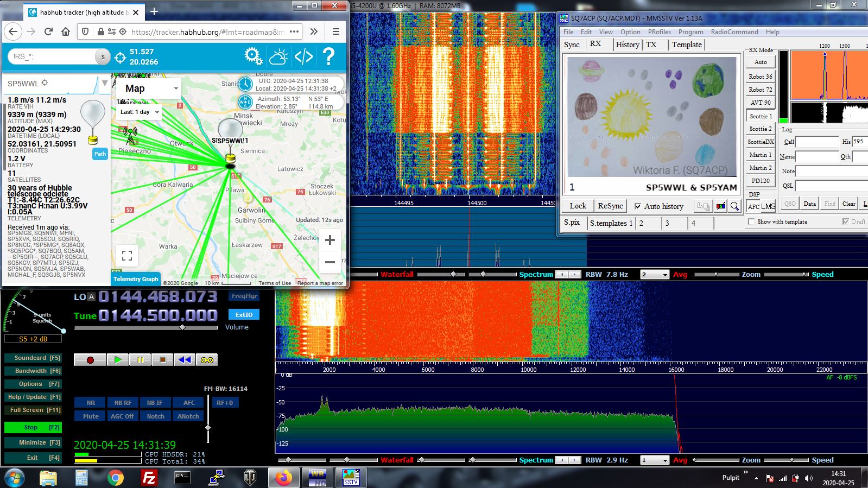Toggle map fullscreen view icon
This screenshot has width=868, height=488.
[x=127, y=255]
